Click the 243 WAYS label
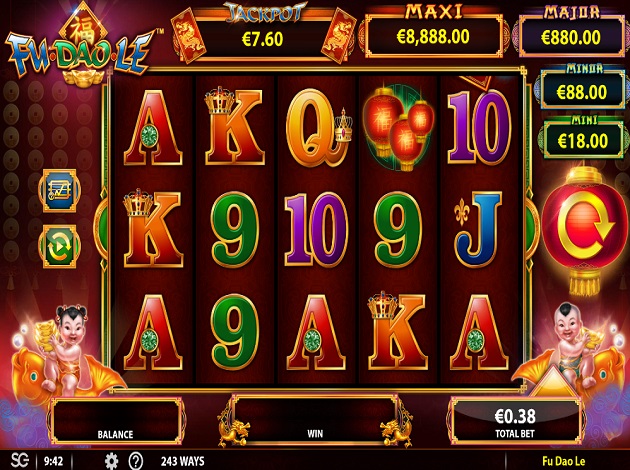This screenshot has width=630, height=470. [183, 461]
